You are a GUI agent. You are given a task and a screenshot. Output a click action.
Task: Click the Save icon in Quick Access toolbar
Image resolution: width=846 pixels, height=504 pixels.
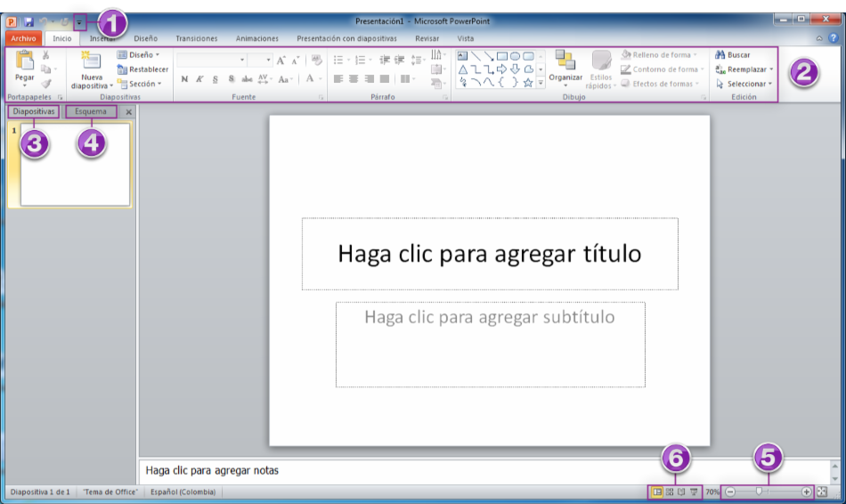28,22
